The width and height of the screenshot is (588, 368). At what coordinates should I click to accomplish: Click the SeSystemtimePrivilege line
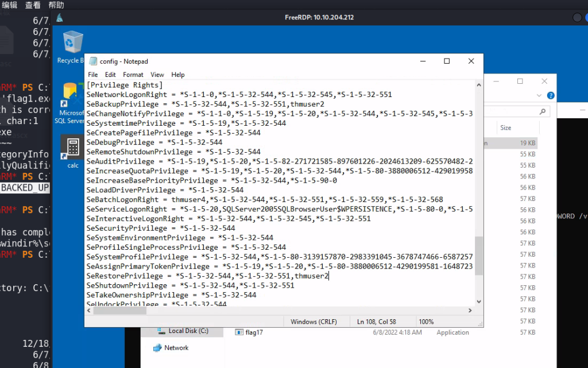tap(187, 123)
